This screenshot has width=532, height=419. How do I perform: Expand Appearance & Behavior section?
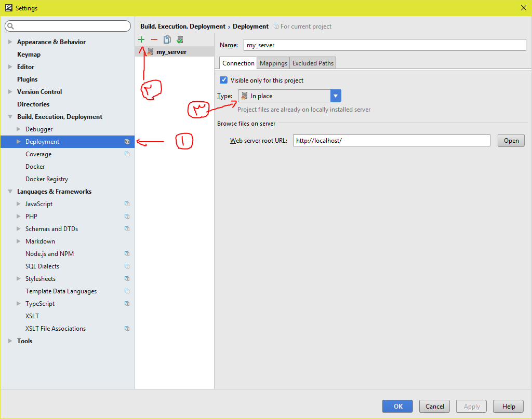click(10, 42)
